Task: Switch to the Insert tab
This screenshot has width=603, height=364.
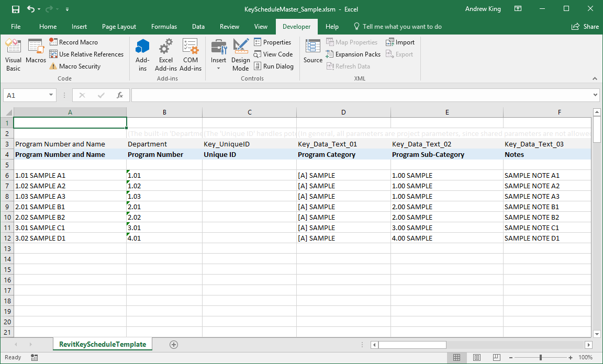Action: pyautogui.click(x=79, y=27)
